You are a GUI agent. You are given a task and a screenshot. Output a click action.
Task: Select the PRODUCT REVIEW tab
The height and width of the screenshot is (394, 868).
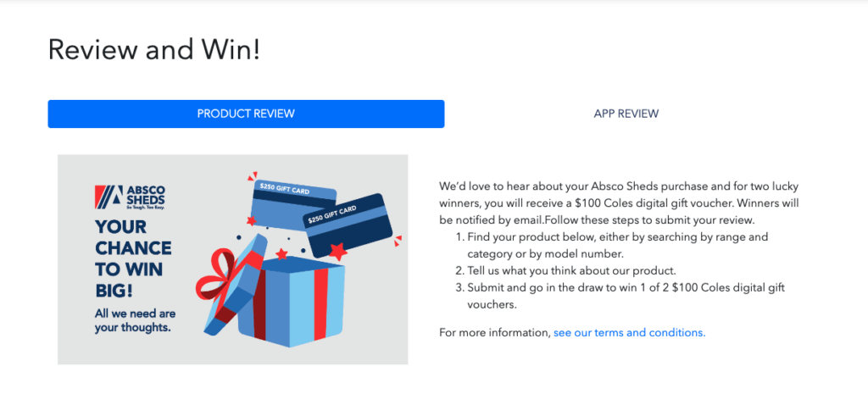point(246,114)
